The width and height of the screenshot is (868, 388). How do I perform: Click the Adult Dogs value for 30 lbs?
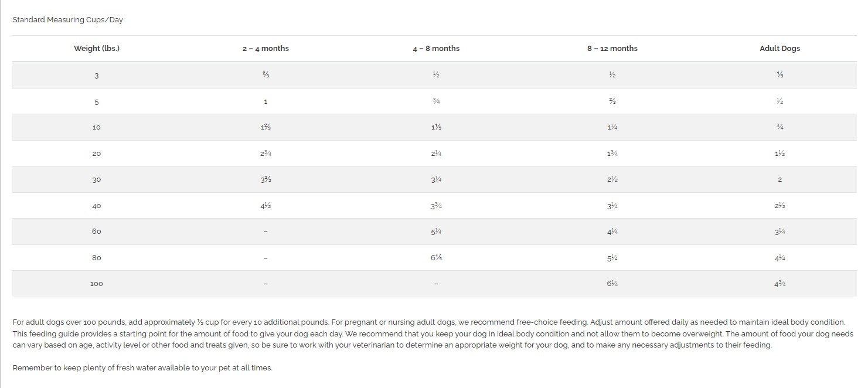click(780, 180)
